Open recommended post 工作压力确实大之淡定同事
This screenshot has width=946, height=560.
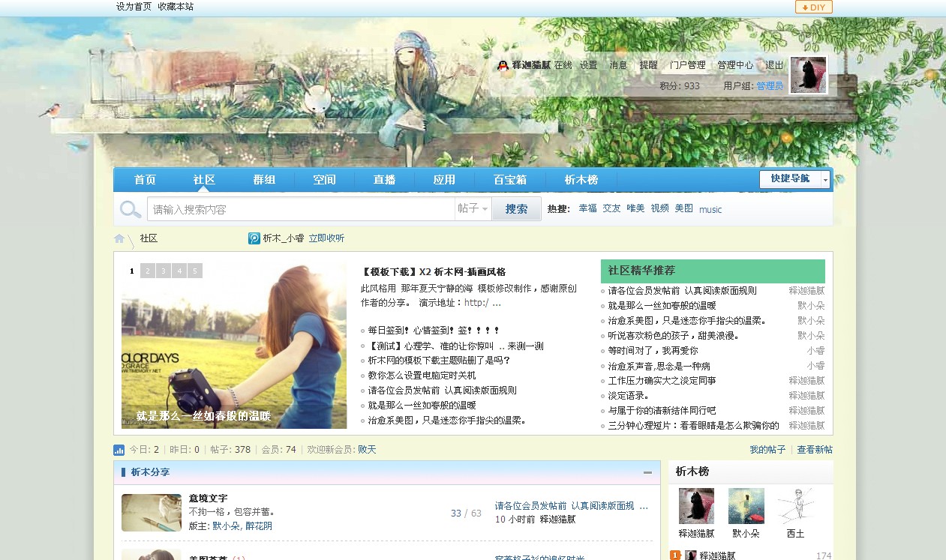[662, 381]
